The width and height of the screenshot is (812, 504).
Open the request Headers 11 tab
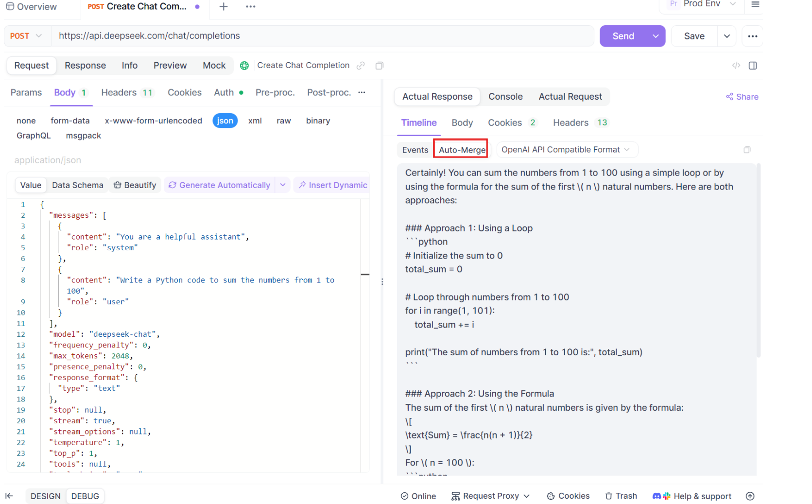tap(128, 92)
